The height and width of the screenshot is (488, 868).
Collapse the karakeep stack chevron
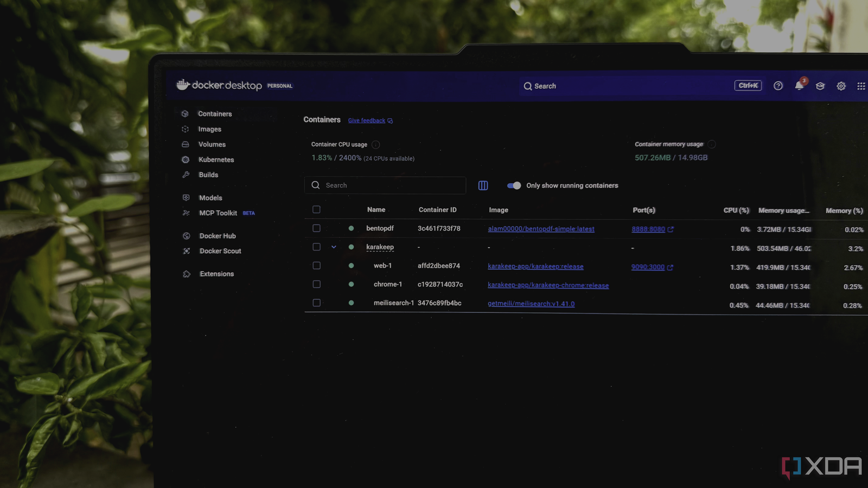point(334,247)
